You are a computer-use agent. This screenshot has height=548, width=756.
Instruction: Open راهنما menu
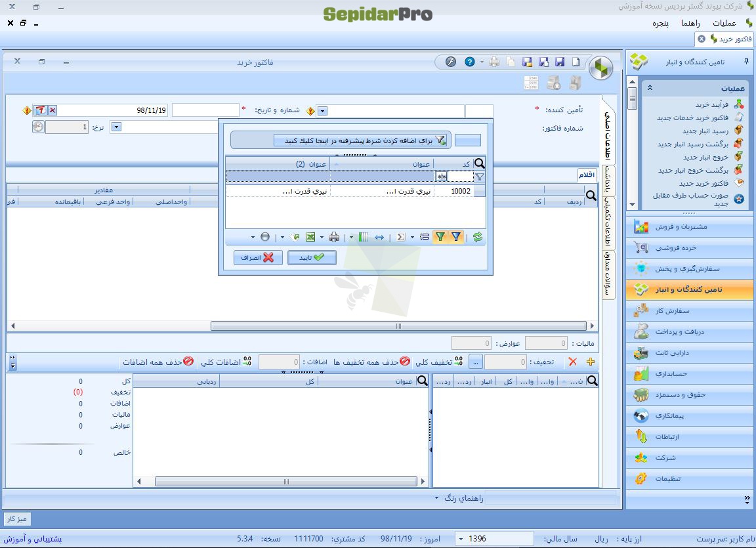tap(690, 23)
